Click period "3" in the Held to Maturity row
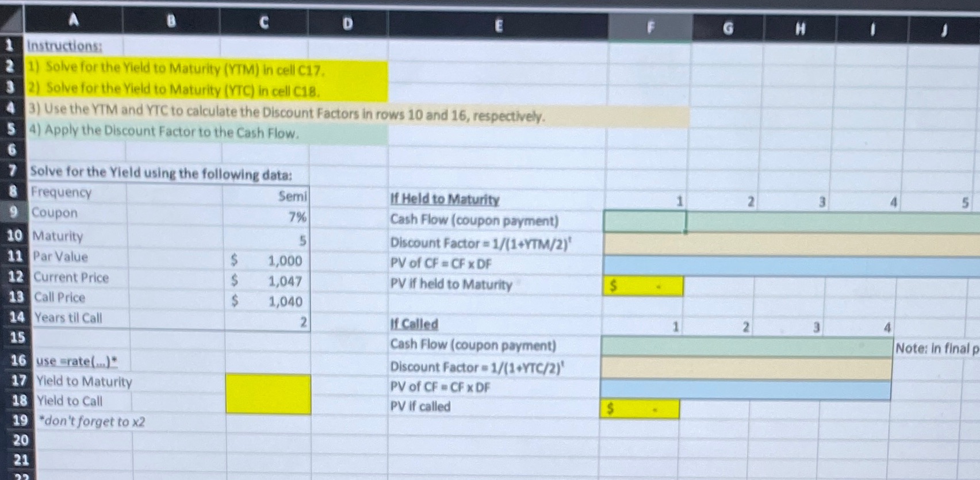This screenshot has width=980, height=480. tap(822, 202)
